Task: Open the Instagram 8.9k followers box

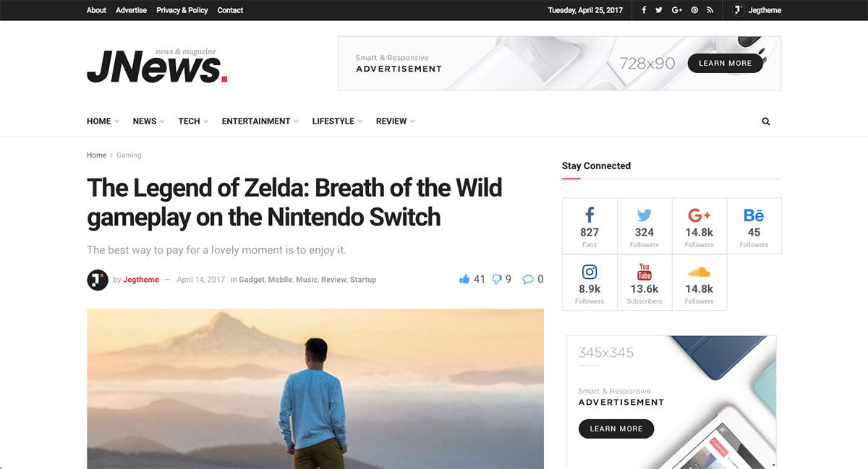Action: (x=590, y=283)
